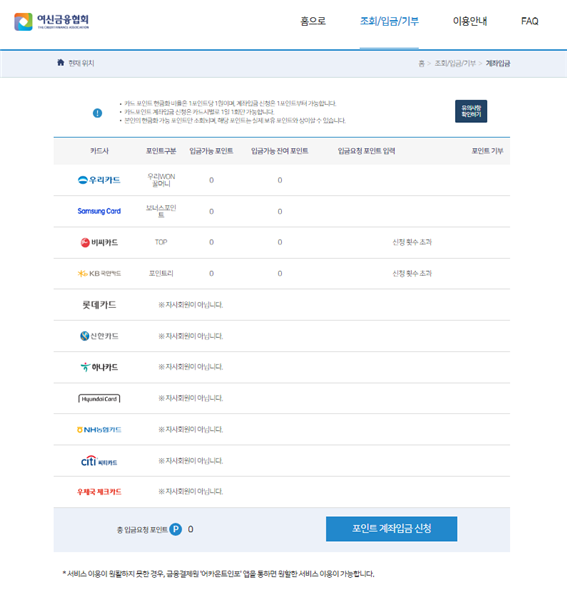567x599 pixels.
Task: Click the 어카운트인포 service notice text
Action: click(x=218, y=574)
